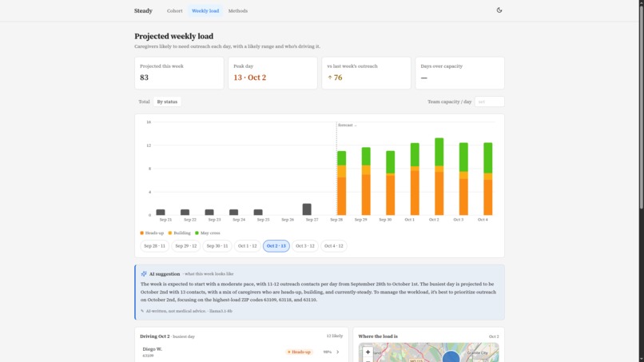
Task: Open the Methods tab
Action: pyautogui.click(x=238, y=11)
